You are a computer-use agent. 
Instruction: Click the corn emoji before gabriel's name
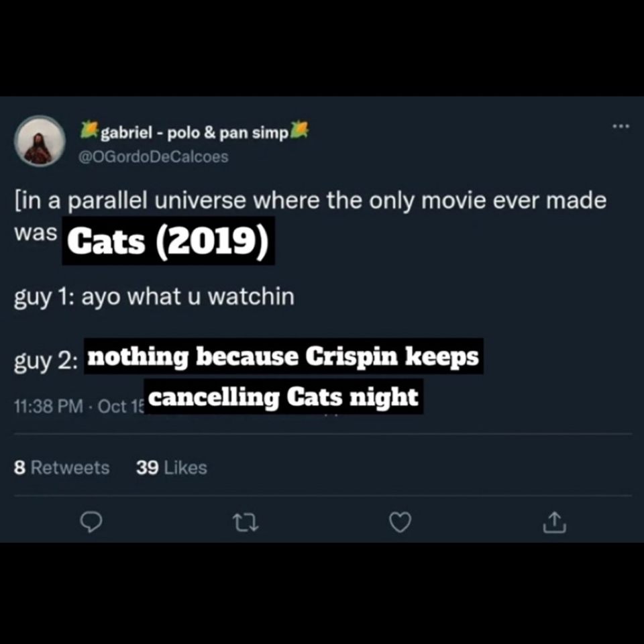coord(89,130)
